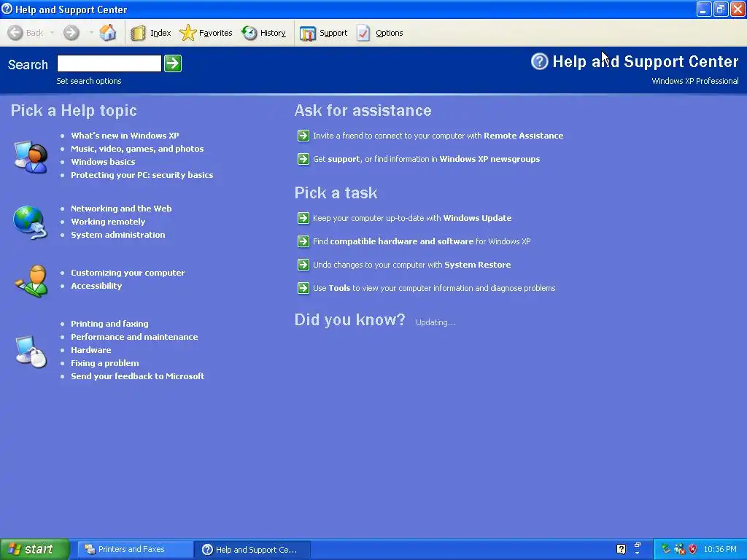Switch to Printers and Faxes taskbar window
Viewport: 747px width, 560px height.
tap(135, 550)
